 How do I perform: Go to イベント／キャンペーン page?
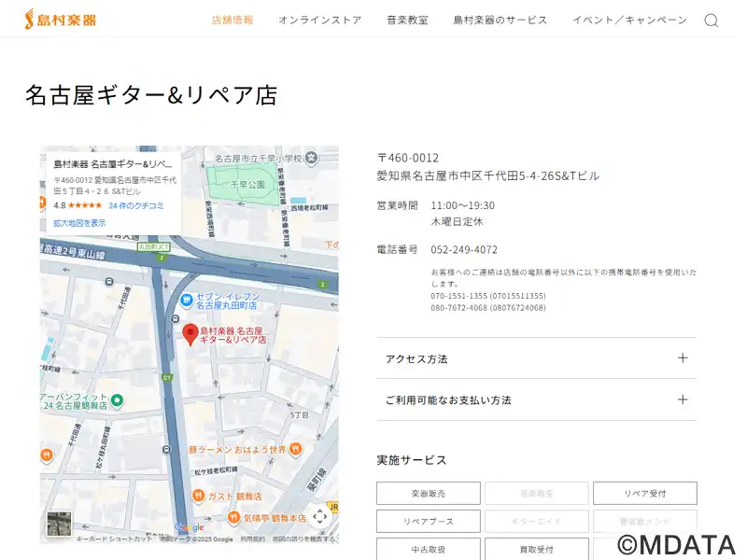[x=629, y=21]
